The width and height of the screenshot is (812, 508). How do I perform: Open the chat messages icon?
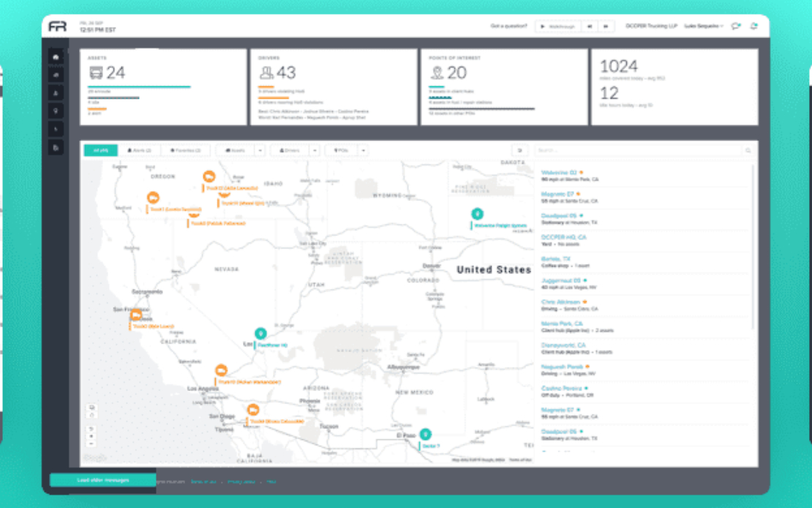735,26
